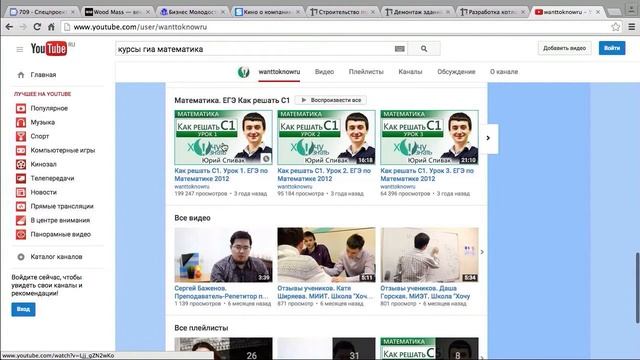
Task: Close the wanttoknowru browser tab
Action: (598, 12)
